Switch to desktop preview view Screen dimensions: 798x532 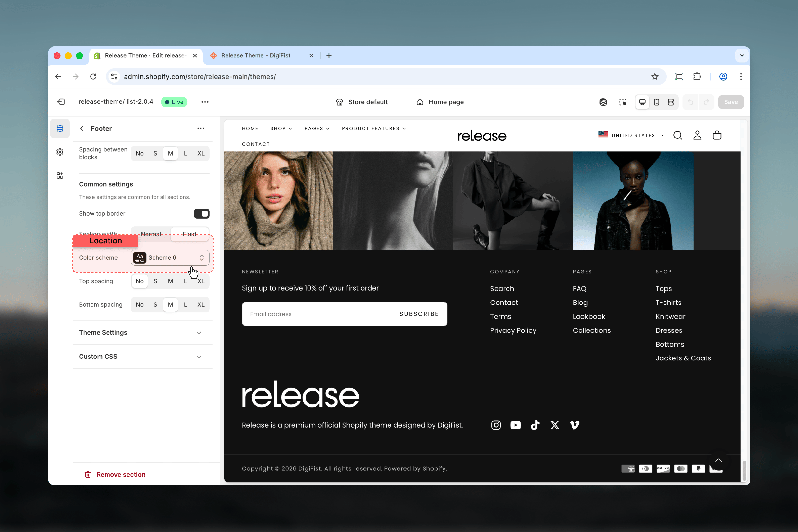click(642, 102)
